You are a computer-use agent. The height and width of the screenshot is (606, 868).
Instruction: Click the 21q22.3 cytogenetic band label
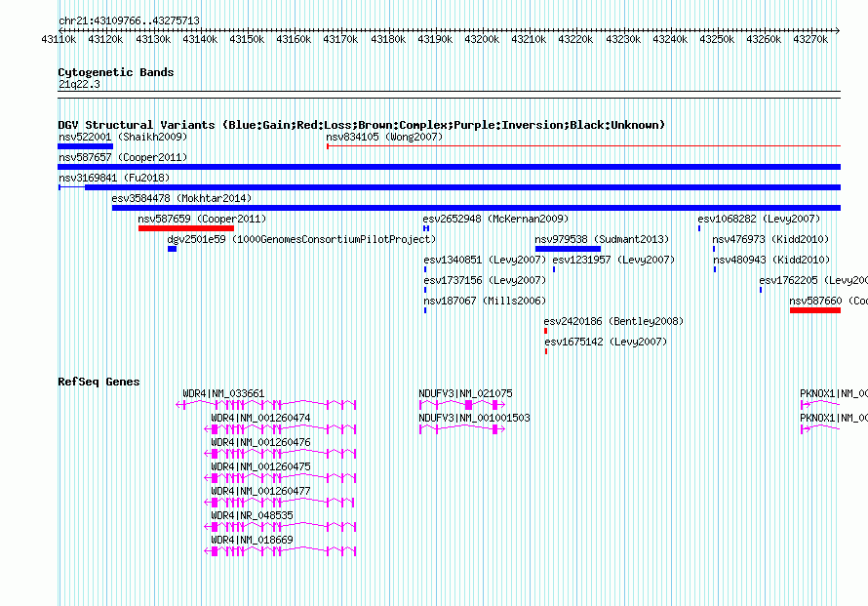click(x=79, y=84)
